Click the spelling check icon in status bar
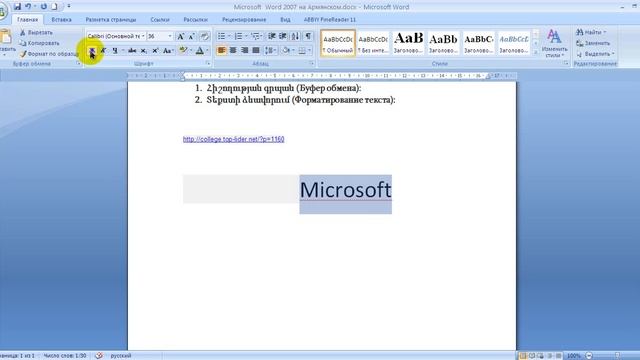Viewport: 640px width, 360px height. (99, 356)
